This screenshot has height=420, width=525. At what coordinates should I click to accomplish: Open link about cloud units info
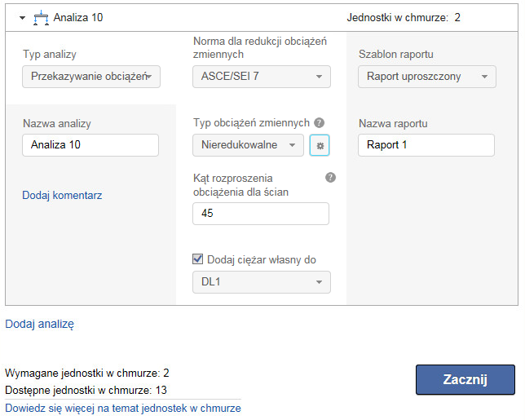point(123,408)
